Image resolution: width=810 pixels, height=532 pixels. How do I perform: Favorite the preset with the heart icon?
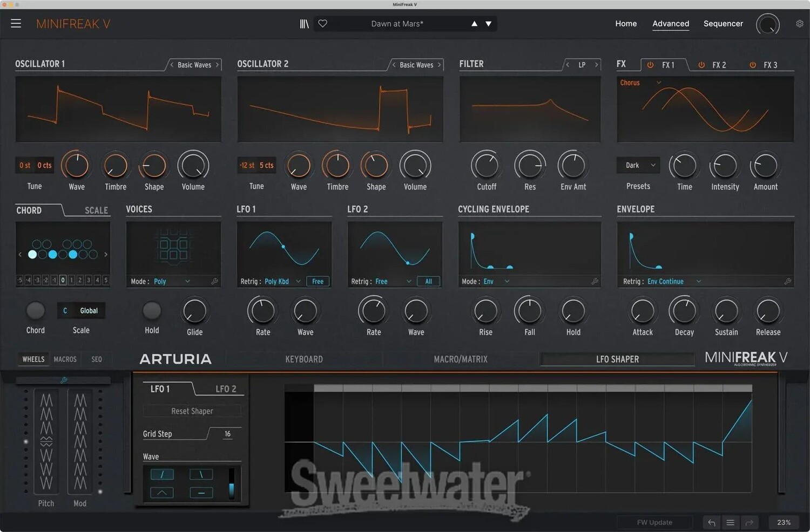coord(323,24)
